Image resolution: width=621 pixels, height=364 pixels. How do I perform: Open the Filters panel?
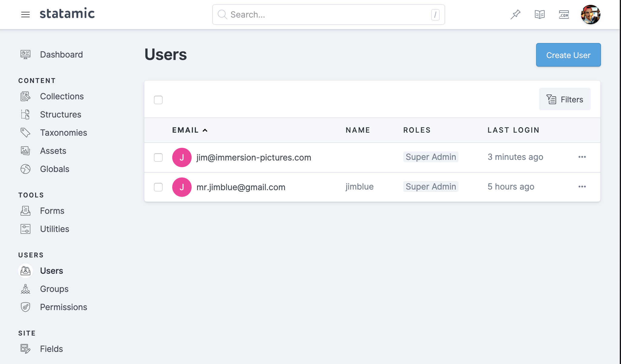click(x=565, y=99)
